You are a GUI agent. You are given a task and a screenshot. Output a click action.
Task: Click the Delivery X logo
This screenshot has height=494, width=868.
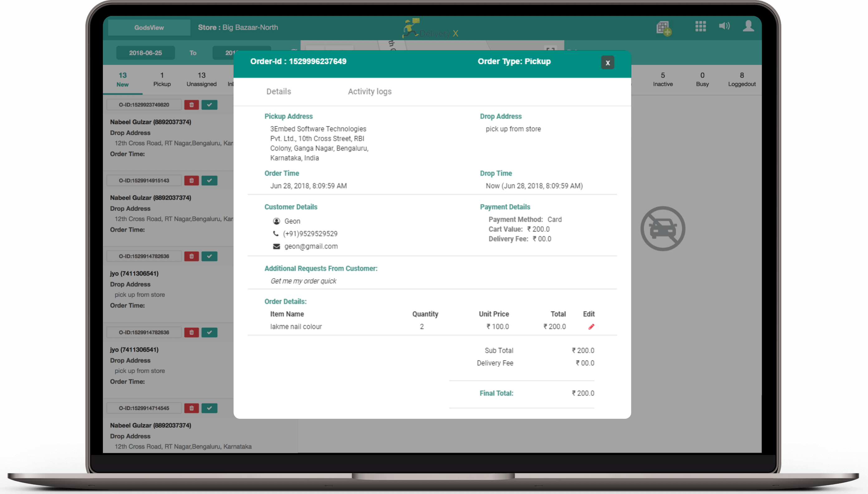pyautogui.click(x=431, y=28)
